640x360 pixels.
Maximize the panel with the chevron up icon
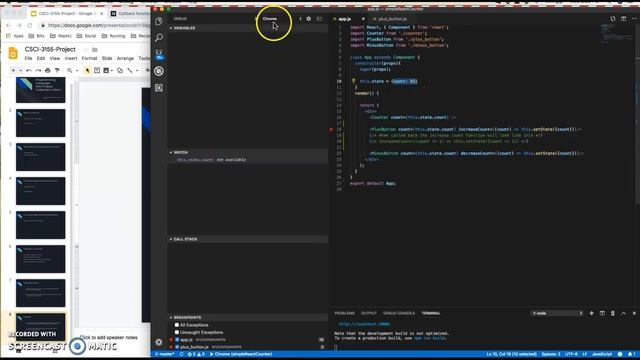pos(623,313)
